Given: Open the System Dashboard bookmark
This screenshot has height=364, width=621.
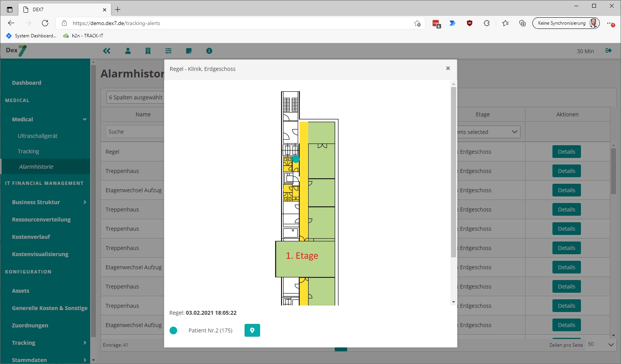Looking at the screenshot, I should pyautogui.click(x=31, y=36).
